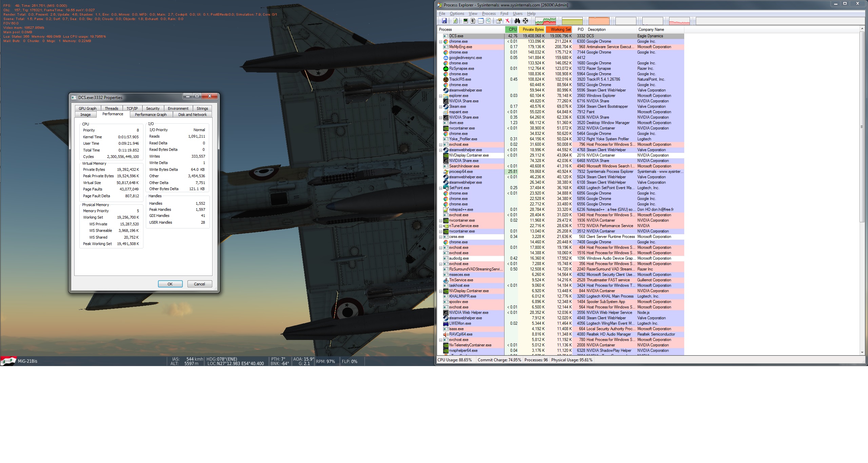This screenshot has height=463, width=868.
Task: Click the RAVCpl64.exe speaker icon
Action: (446, 334)
